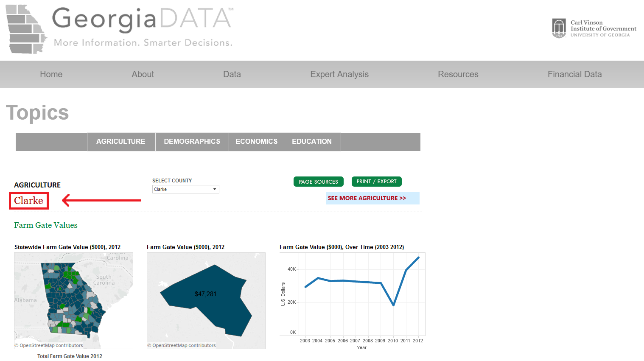
Task: Click the Farm Gate Value Over Time chart title
Action: (x=342, y=247)
